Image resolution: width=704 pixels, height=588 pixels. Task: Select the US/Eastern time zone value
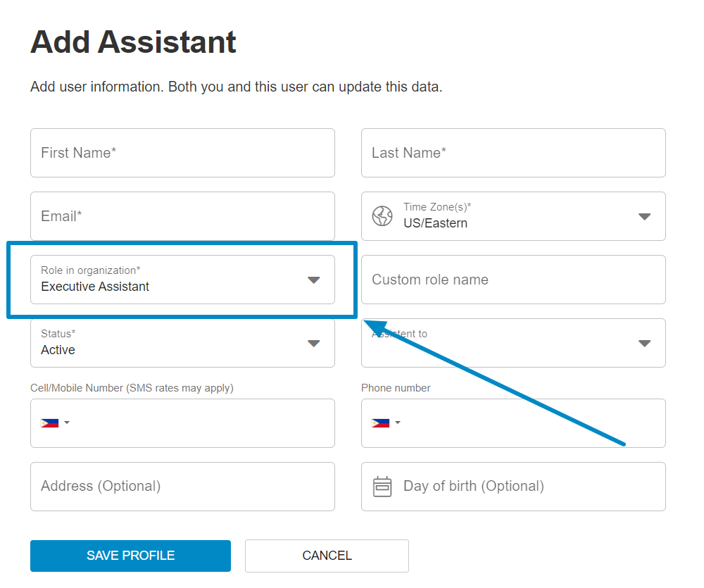[435, 223]
